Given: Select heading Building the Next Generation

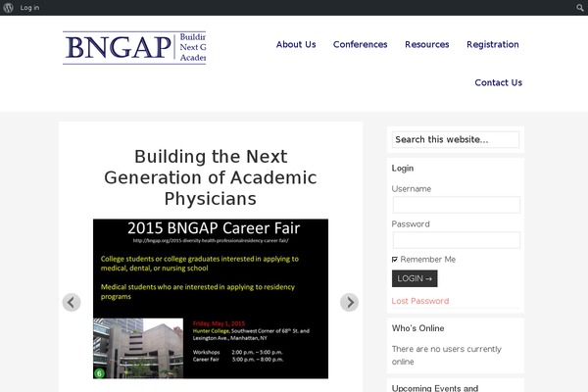Looking at the screenshot, I should pyautogui.click(x=211, y=177).
